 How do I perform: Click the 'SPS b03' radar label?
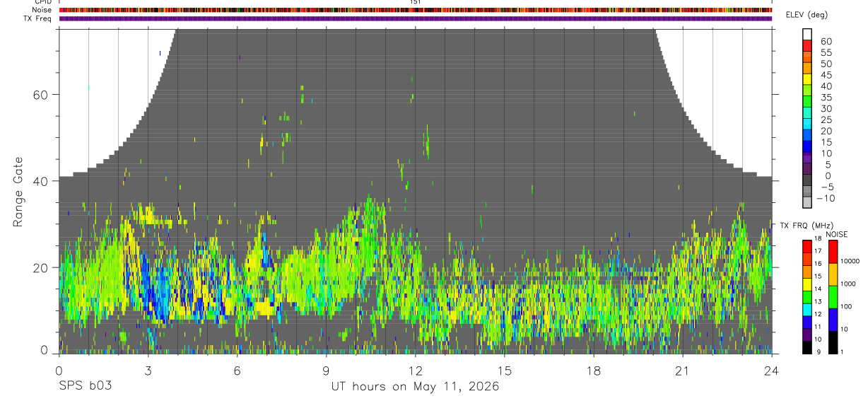(85, 387)
